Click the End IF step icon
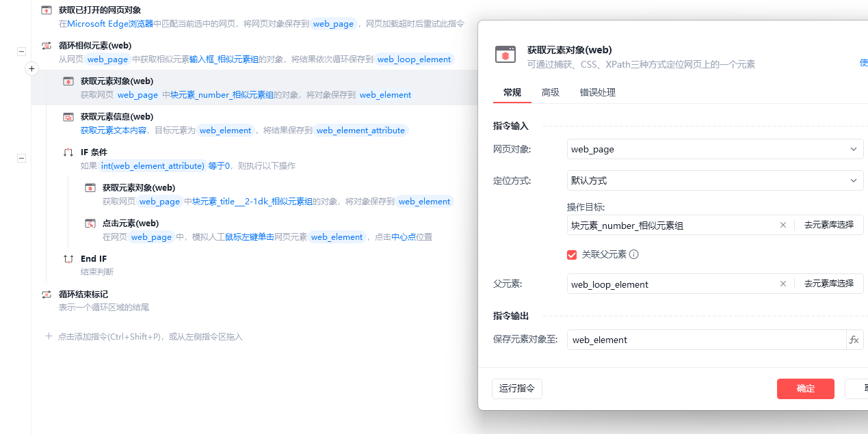 pos(68,259)
